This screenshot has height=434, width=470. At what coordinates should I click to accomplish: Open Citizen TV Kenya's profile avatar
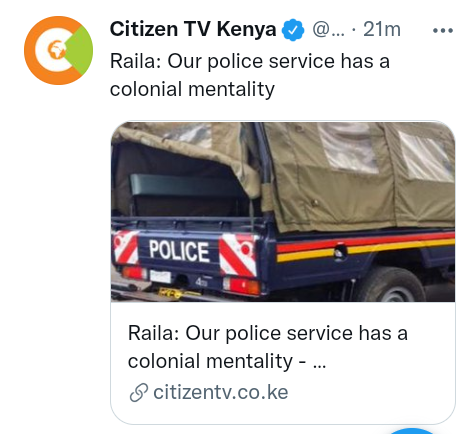(58, 50)
